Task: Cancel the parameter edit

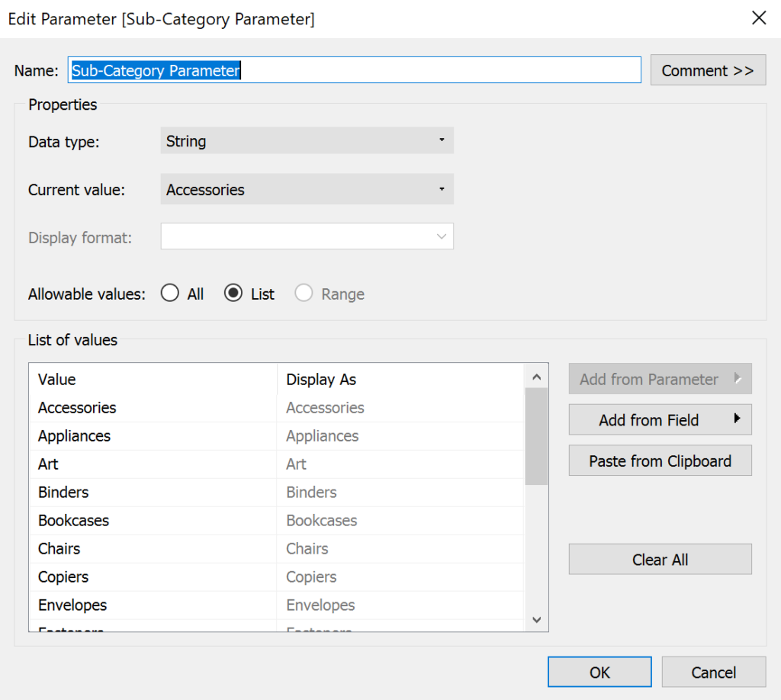Action: [x=713, y=673]
